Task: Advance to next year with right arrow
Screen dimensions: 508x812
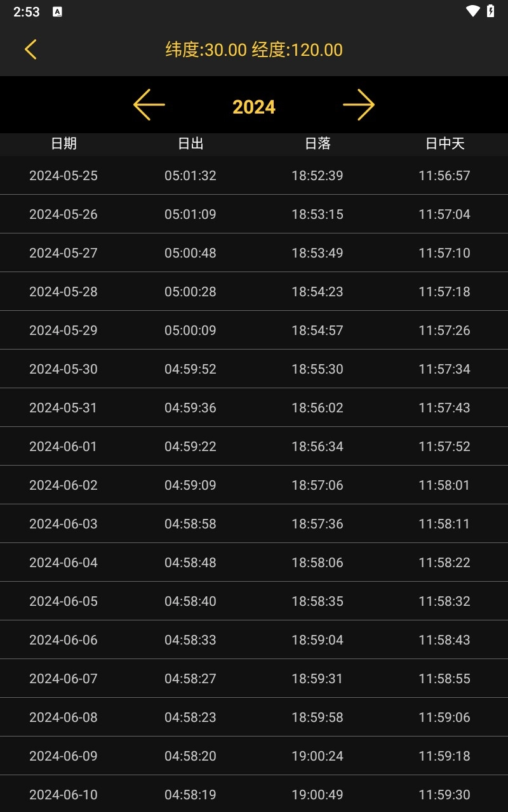Action: (x=359, y=105)
